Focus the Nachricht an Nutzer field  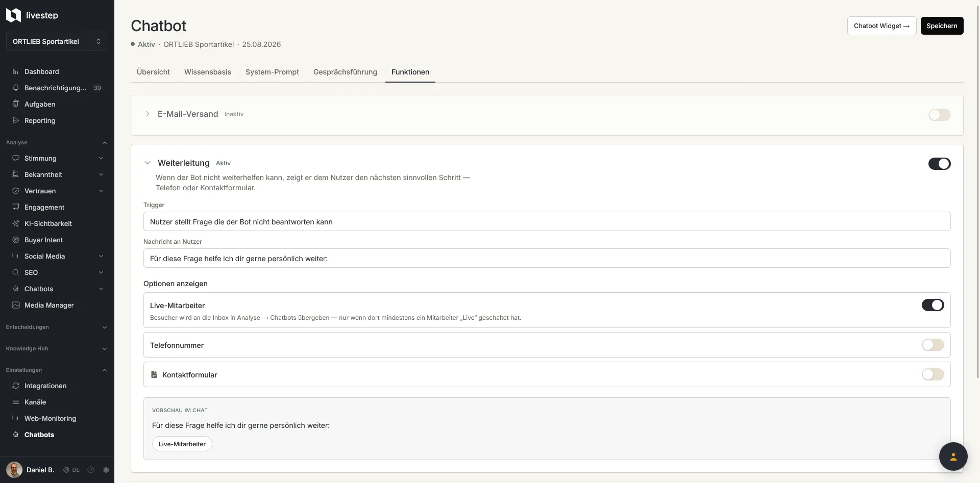(x=547, y=258)
